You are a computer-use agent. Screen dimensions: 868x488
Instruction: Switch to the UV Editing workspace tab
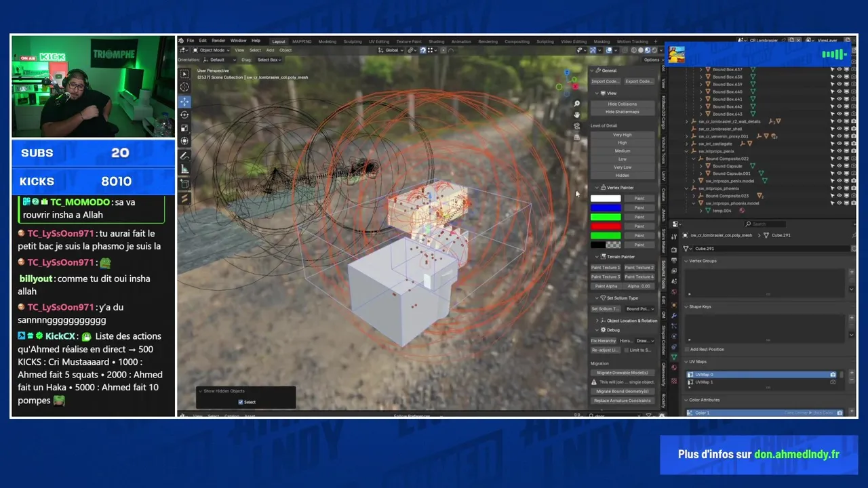tap(379, 41)
